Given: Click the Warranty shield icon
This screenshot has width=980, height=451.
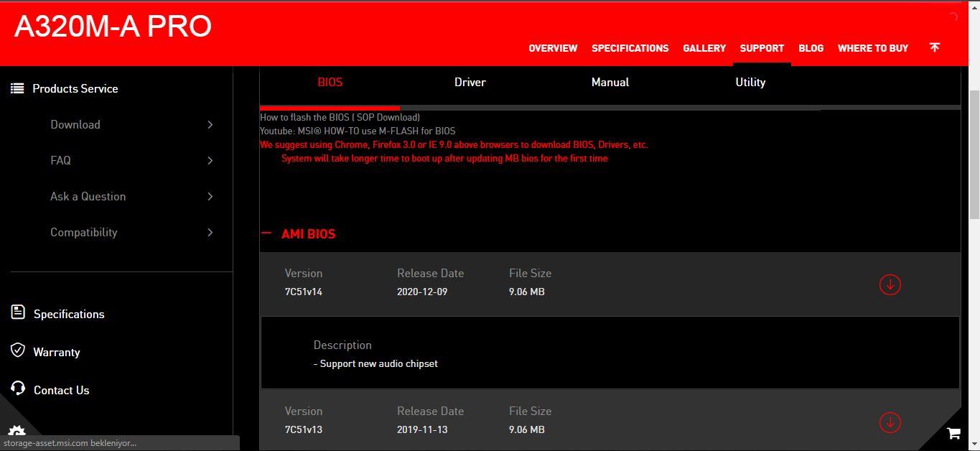Looking at the screenshot, I should point(17,351).
